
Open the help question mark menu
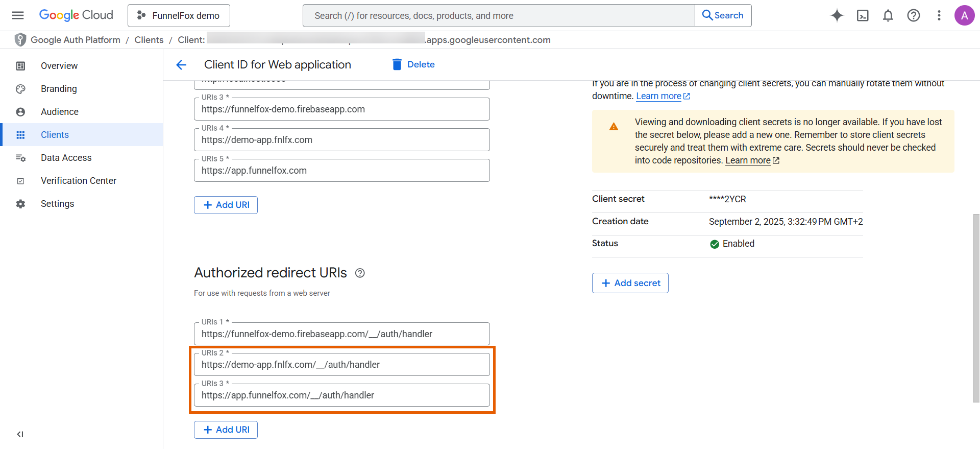point(914,15)
